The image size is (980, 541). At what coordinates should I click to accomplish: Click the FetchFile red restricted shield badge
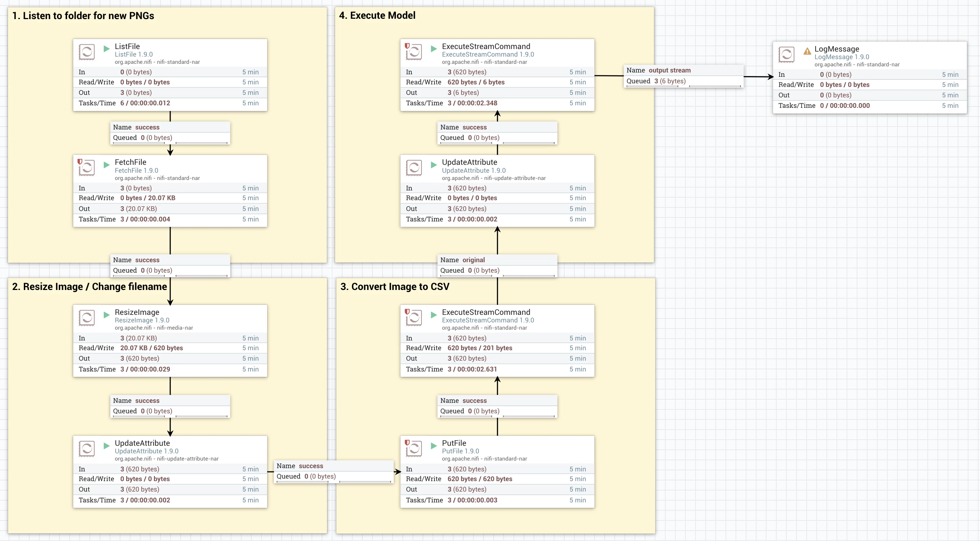(x=80, y=161)
